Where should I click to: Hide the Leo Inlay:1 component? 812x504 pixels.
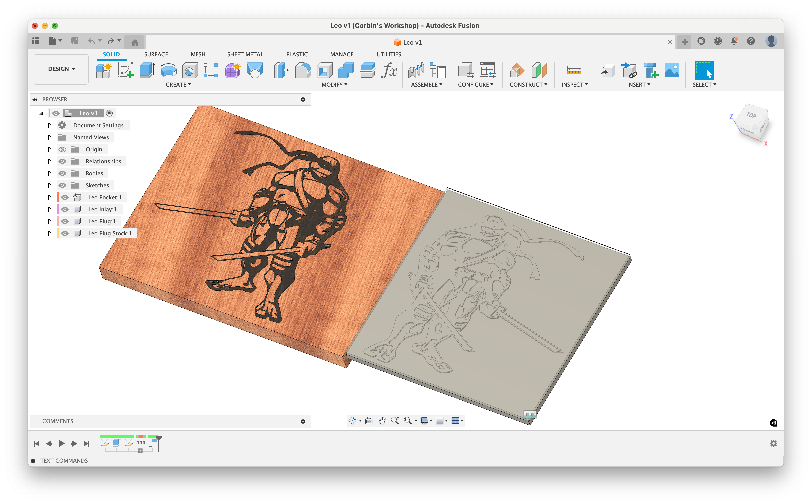[x=65, y=209]
